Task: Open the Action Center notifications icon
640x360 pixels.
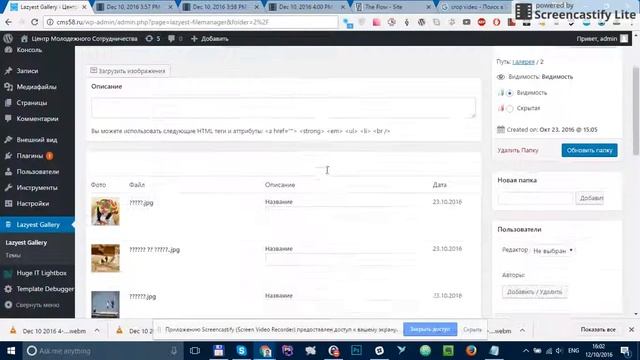Action: pyautogui.click(x=625, y=351)
